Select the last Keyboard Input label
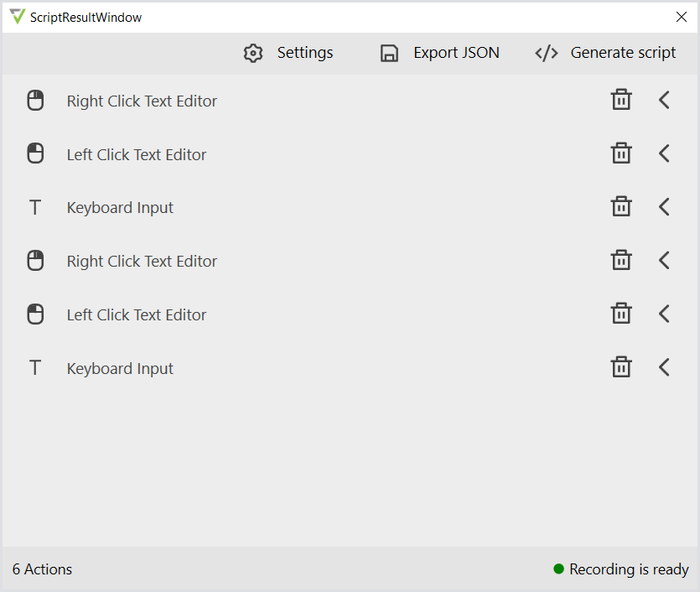Screen dimensions: 700x592 [x=120, y=369]
